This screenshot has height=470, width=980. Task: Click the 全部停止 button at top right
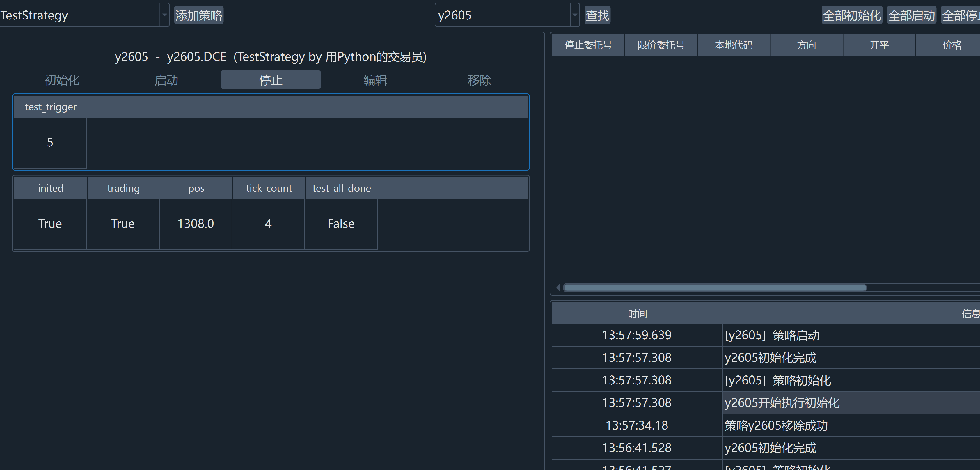coord(960,15)
